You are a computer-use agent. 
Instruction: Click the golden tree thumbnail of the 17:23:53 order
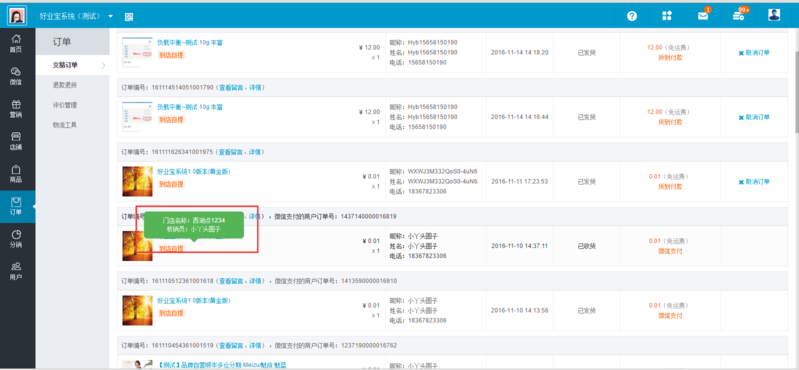coord(137,181)
